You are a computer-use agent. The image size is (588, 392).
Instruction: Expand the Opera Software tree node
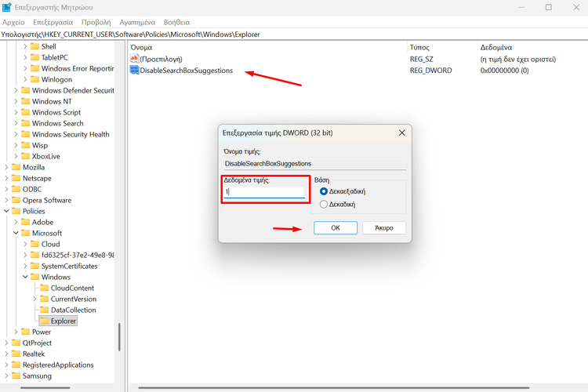tap(6, 200)
